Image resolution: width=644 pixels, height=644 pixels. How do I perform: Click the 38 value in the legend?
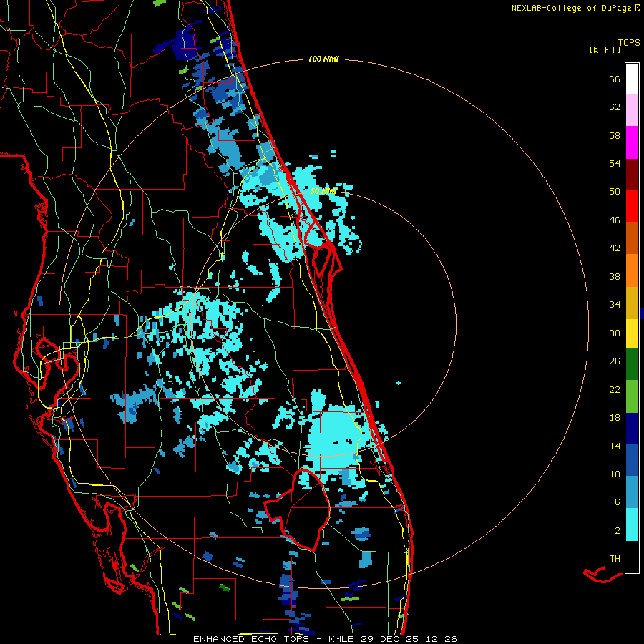pyautogui.click(x=615, y=277)
